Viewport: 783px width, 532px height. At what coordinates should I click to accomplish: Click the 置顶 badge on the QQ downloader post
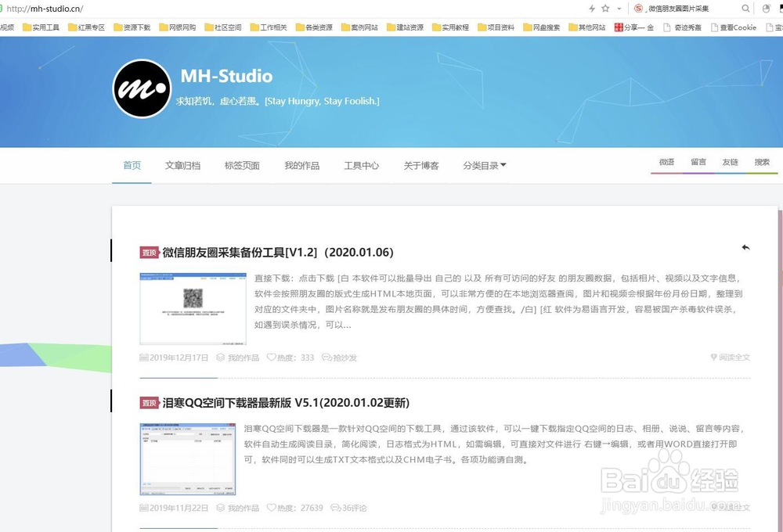click(x=150, y=403)
